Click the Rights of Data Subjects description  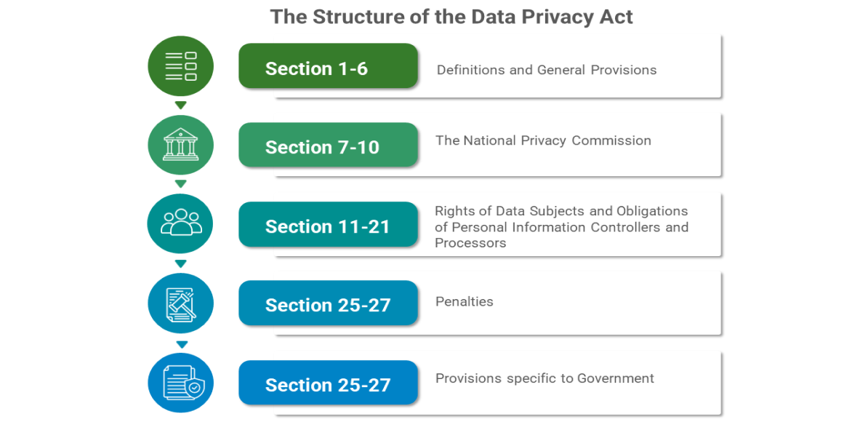click(561, 227)
